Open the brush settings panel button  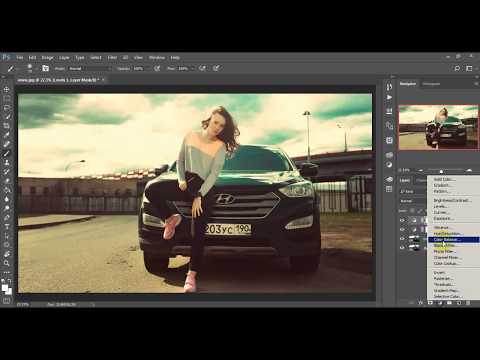[x=45, y=68]
